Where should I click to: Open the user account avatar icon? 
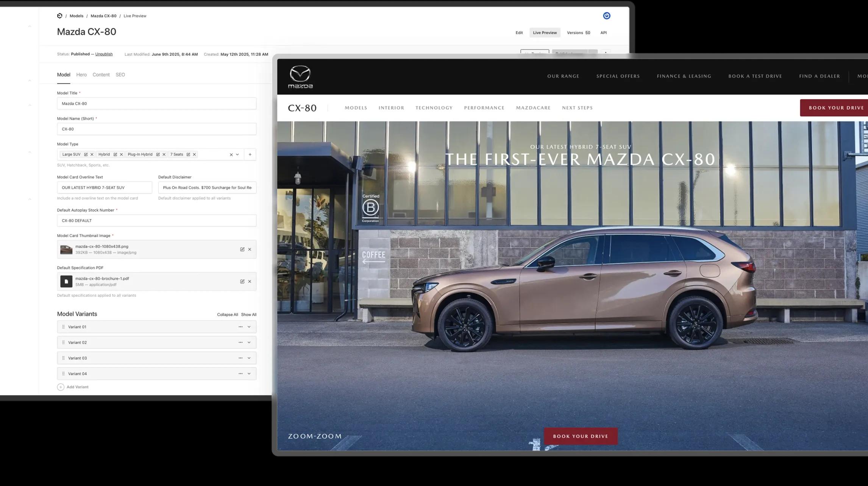(x=607, y=16)
